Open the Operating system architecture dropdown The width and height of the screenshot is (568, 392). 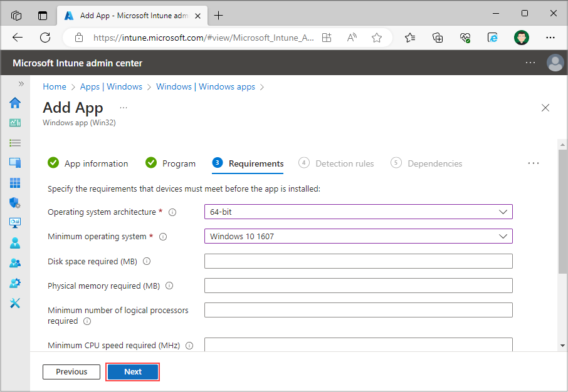[358, 212]
